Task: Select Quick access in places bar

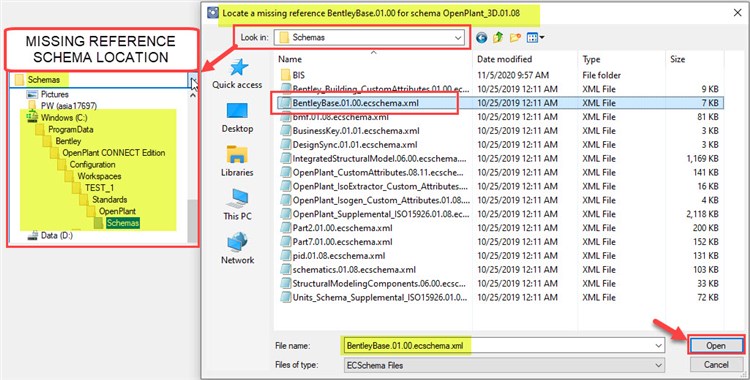Action: pyautogui.click(x=237, y=74)
